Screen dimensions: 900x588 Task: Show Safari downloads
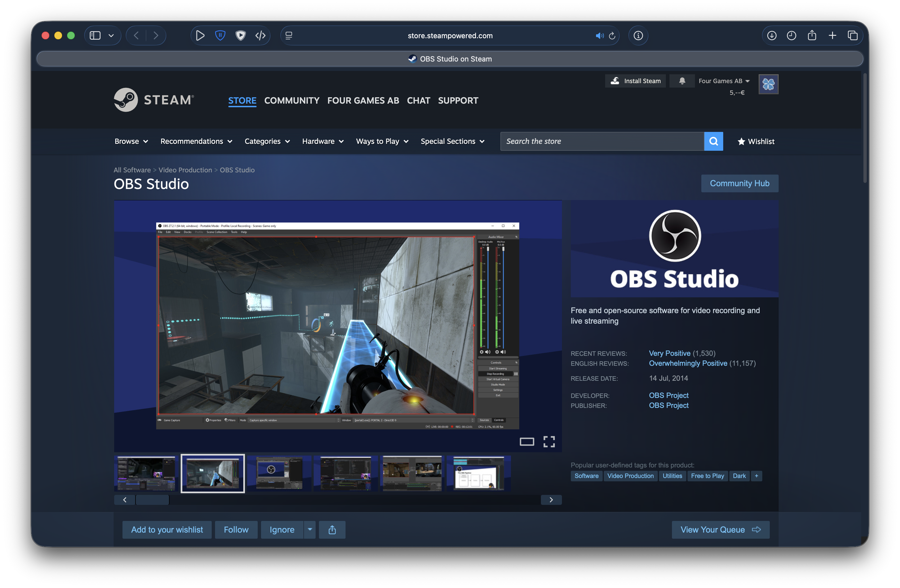tap(772, 35)
